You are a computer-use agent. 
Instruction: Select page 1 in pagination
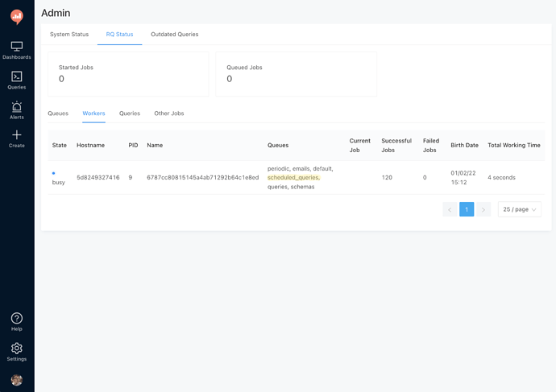pyautogui.click(x=467, y=209)
